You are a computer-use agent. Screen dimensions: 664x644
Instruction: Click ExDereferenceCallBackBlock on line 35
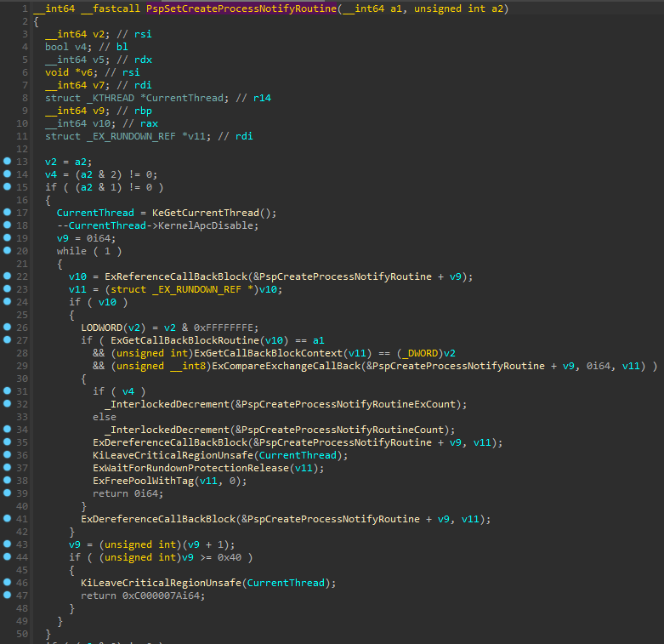pyautogui.click(x=170, y=442)
